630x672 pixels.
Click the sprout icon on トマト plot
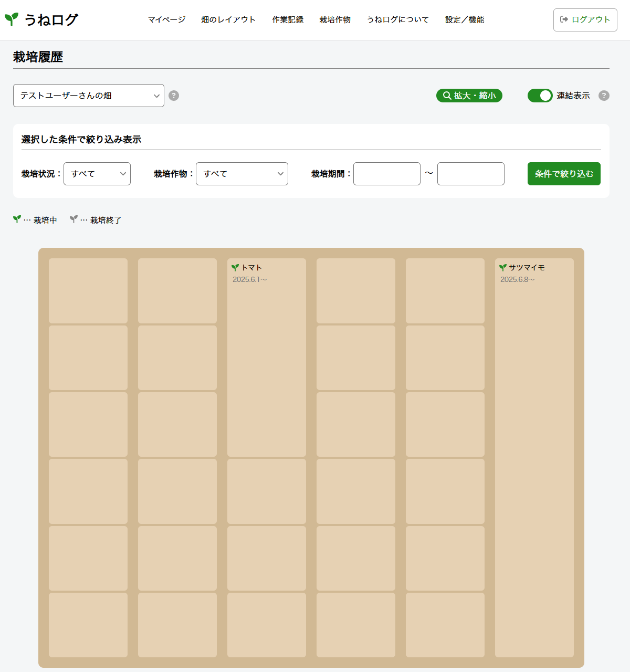235,268
